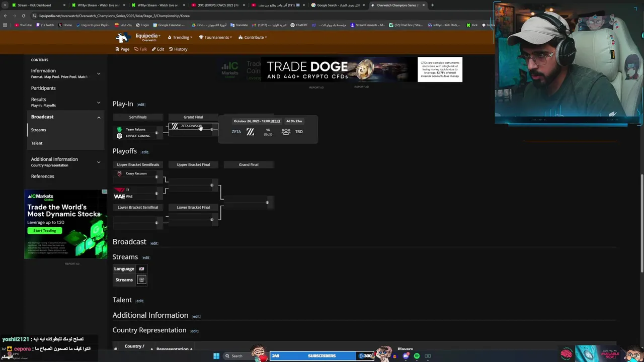Go to Participants in the contents
This screenshot has width=644, height=362.
[43, 88]
